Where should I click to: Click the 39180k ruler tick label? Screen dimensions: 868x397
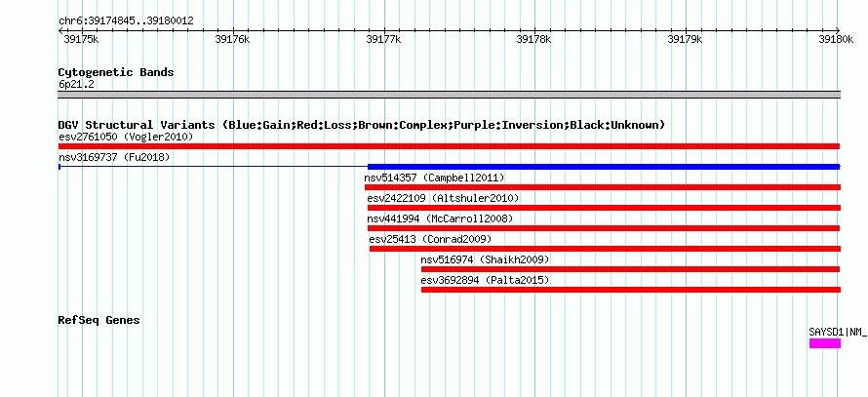point(836,40)
